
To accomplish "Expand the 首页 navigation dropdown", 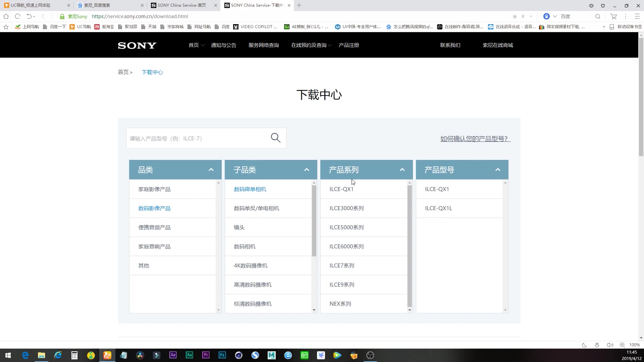I will coord(203,45).
